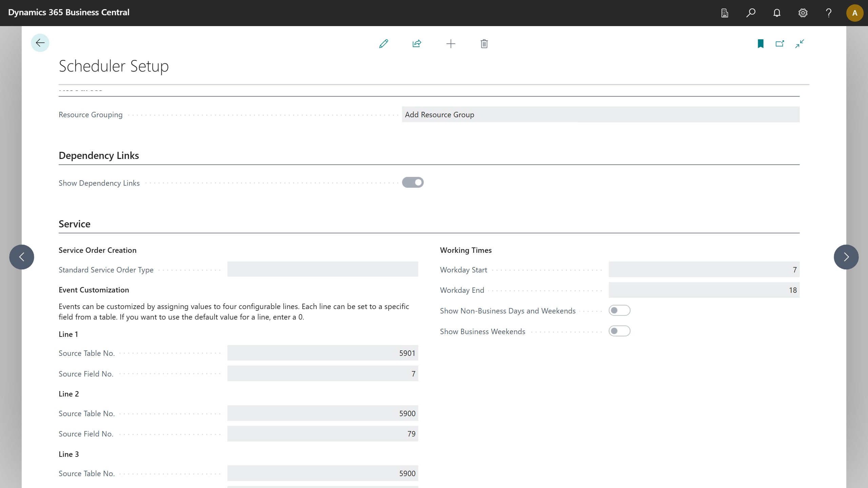Image resolution: width=868 pixels, height=488 pixels.
Task: Open the share icon
Action: (417, 44)
